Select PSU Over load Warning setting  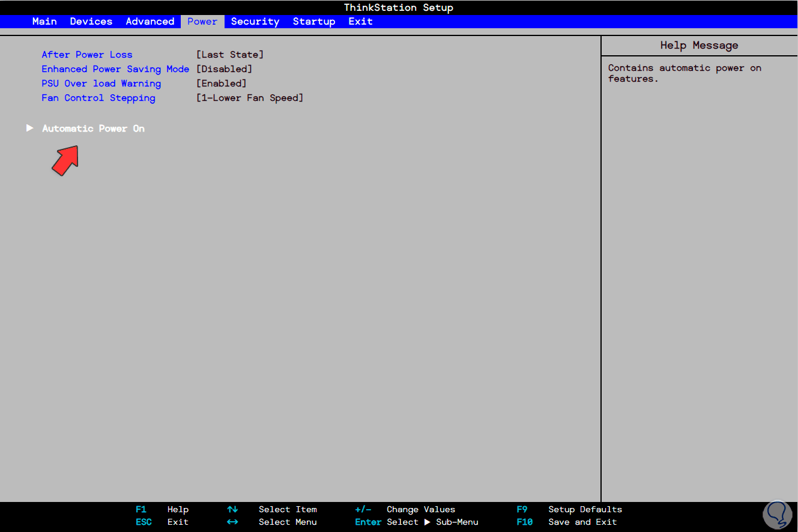(101, 83)
